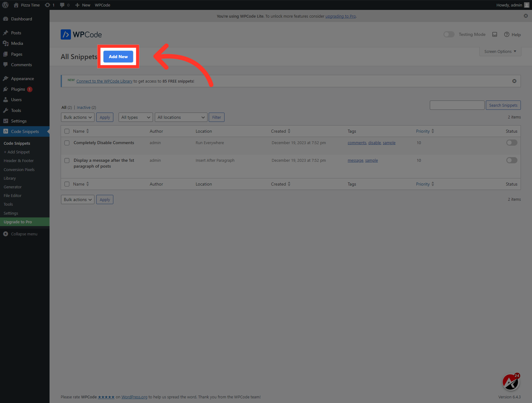Image resolution: width=532 pixels, height=403 pixels.
Task: Open the All locations dropdown
Action: (x=181, y=117)
